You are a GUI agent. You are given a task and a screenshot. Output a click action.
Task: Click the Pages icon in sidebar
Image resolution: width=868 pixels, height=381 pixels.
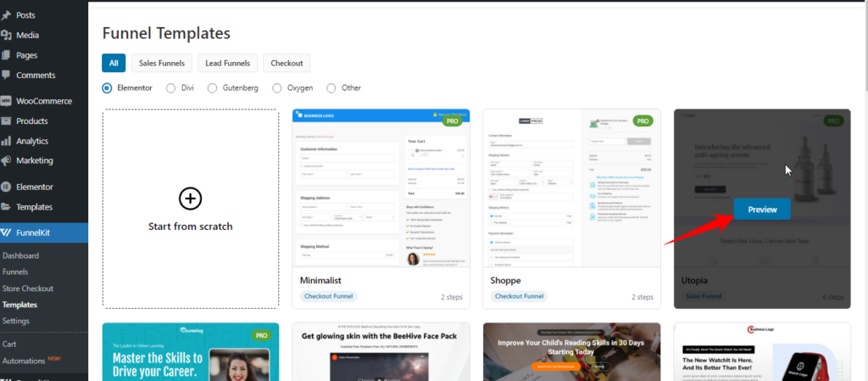(6, 55)
